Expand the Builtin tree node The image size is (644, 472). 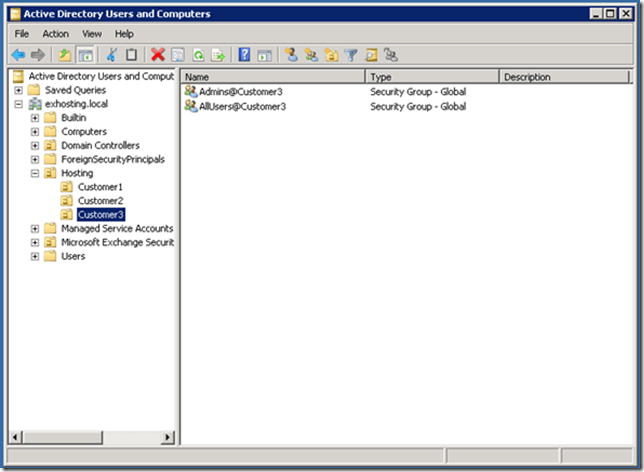click(36, 118)
